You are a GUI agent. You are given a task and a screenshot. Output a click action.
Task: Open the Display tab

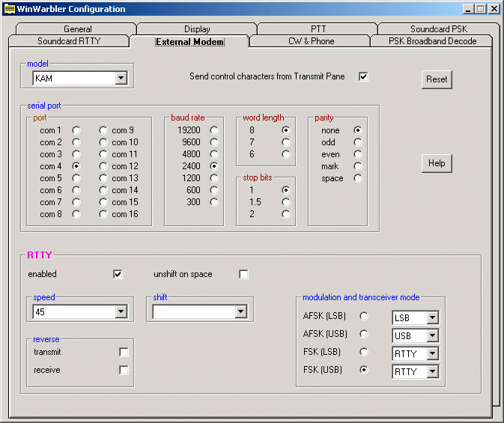pyautogui.click(x=197, y=29)
